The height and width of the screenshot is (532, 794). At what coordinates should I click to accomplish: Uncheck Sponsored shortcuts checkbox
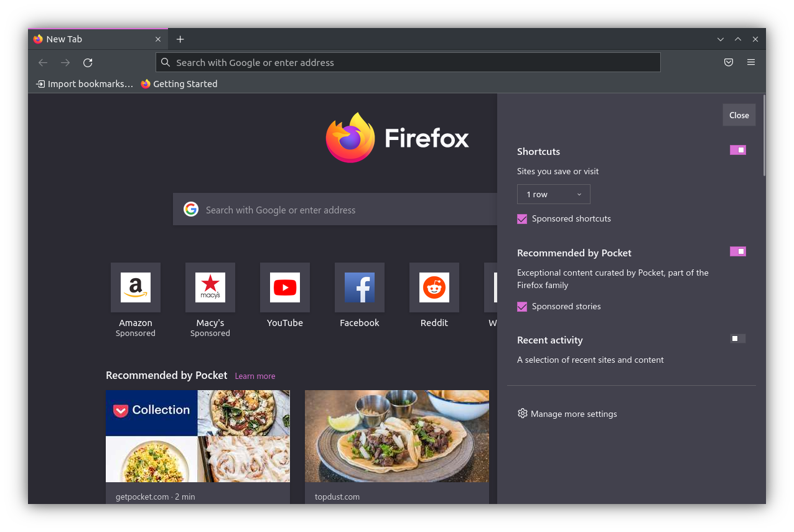(522, 219)
